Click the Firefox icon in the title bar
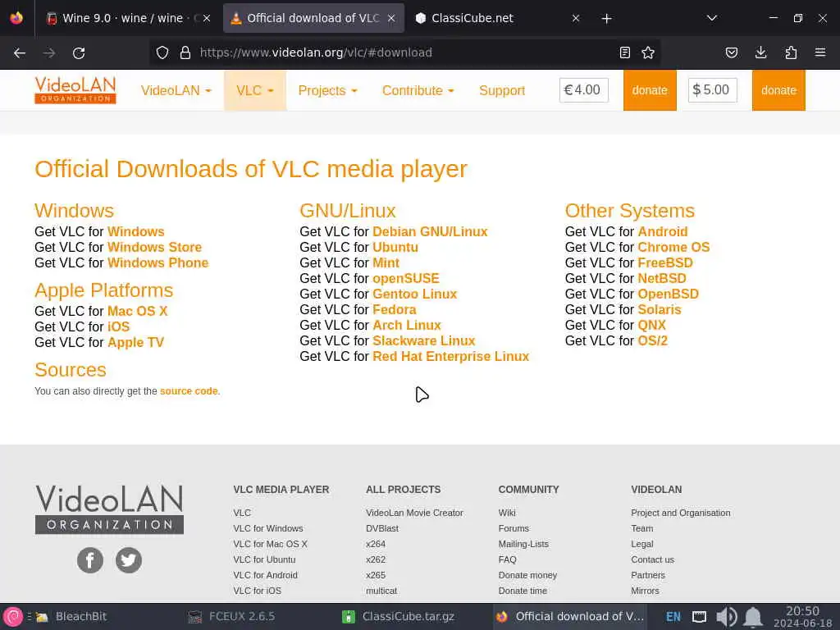Viewport: 840px width, 630px height. pyautogui.click(x=16, y=18)
